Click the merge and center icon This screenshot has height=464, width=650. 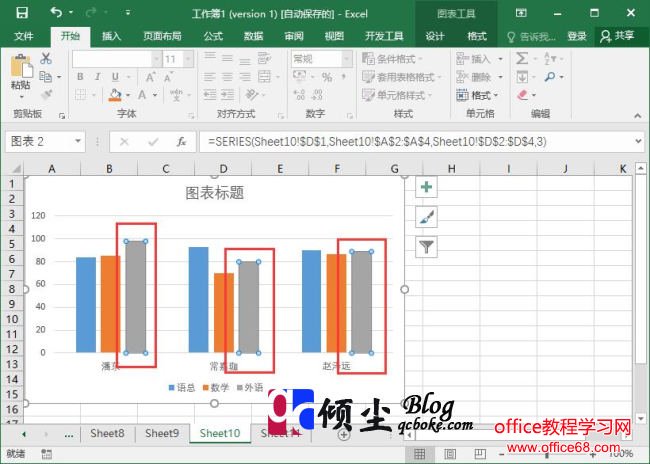(x=264, y=77)
